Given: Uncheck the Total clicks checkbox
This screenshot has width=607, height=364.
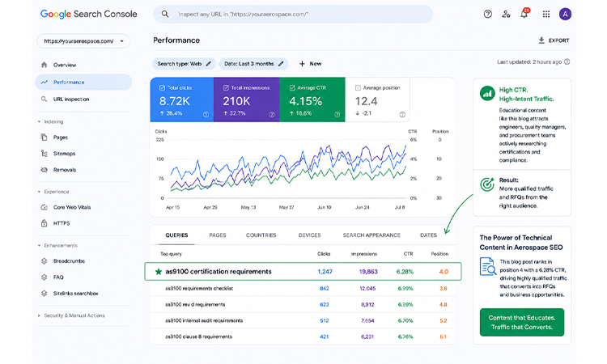Looking at the screenshot, I should pyautogui.click(x=162, y=88).
